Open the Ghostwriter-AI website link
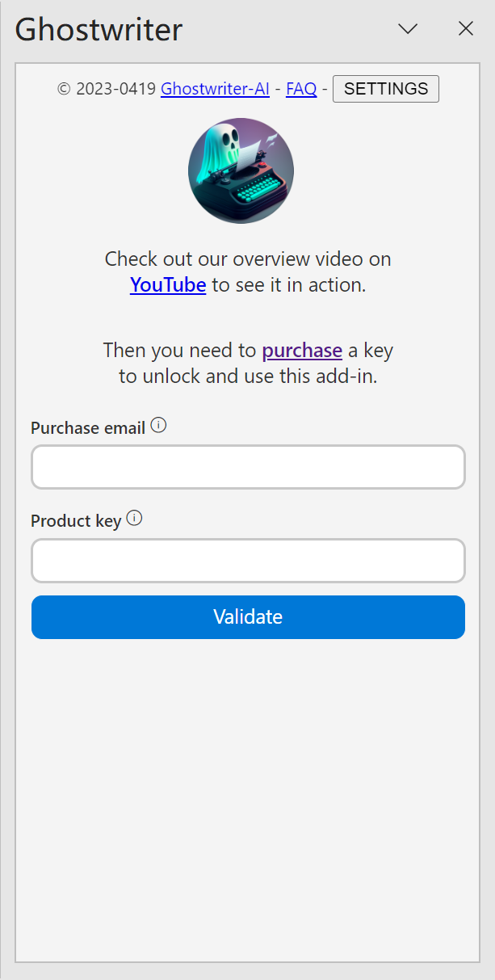This screenshot has width=495, height=980. (215, 89)
